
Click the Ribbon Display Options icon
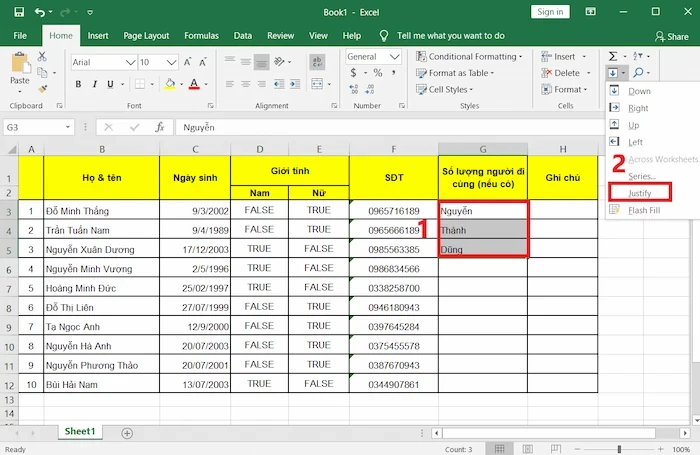pos(590,12)
